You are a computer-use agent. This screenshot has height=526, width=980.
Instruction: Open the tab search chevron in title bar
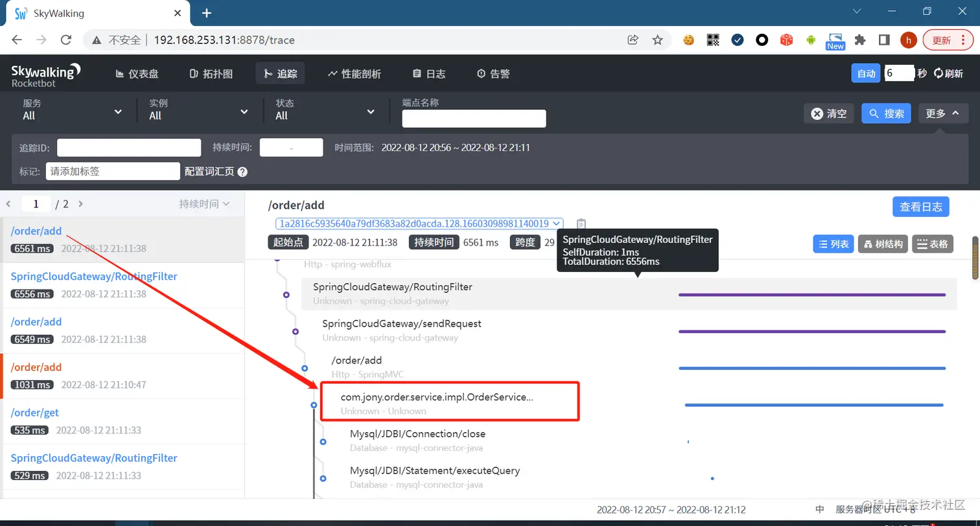pos(857,11)
